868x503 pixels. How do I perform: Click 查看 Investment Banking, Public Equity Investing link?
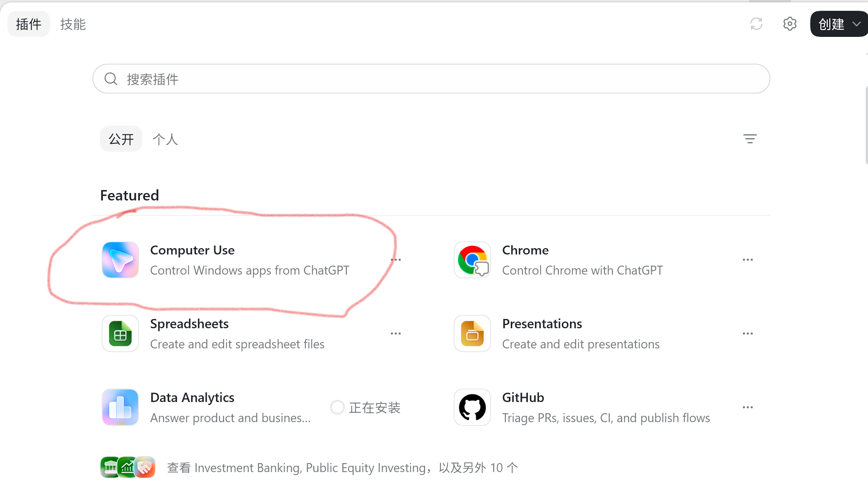pyautogui.click(x=342, y=467)
